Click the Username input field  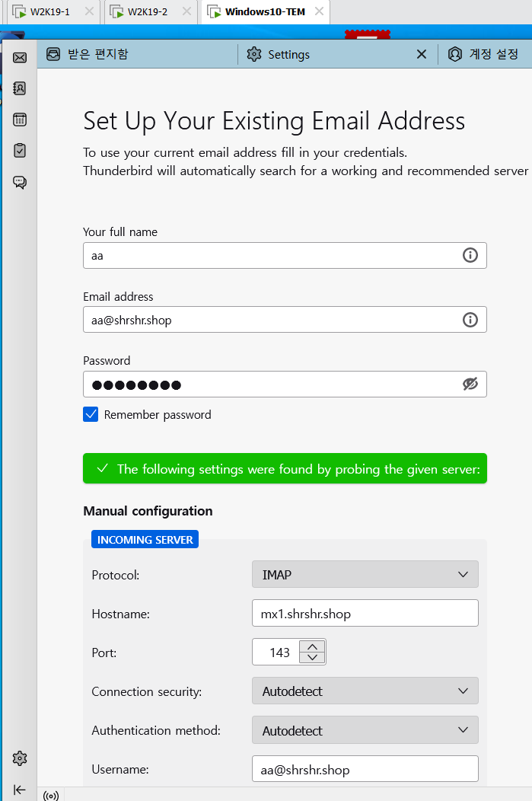pyautogui.click(x=365, y=769)
